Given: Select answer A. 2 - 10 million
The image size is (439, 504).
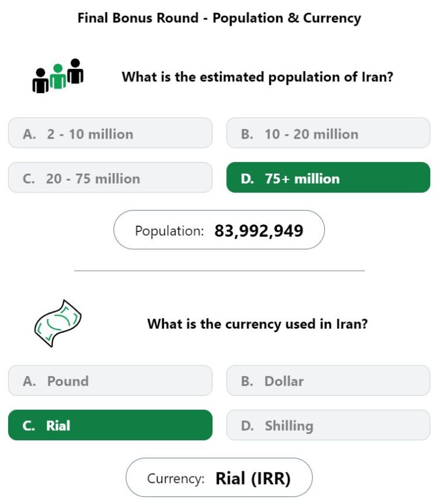Looking at the screenshot, I should click(x=110, y=133).
